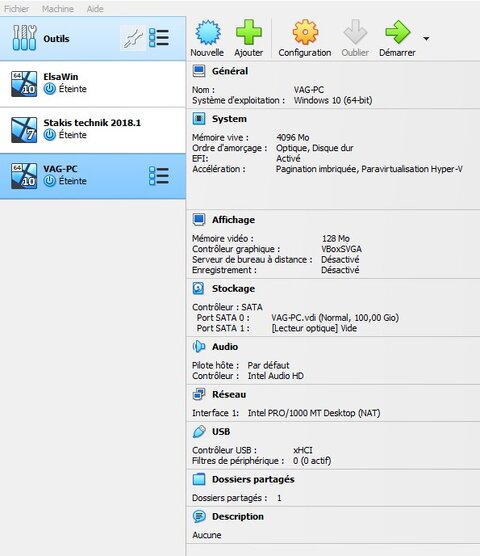This screenshot has height=556, width=480.
Task: Expand the Démarrer dropdown arrow
Action: (x=426, y=38)
